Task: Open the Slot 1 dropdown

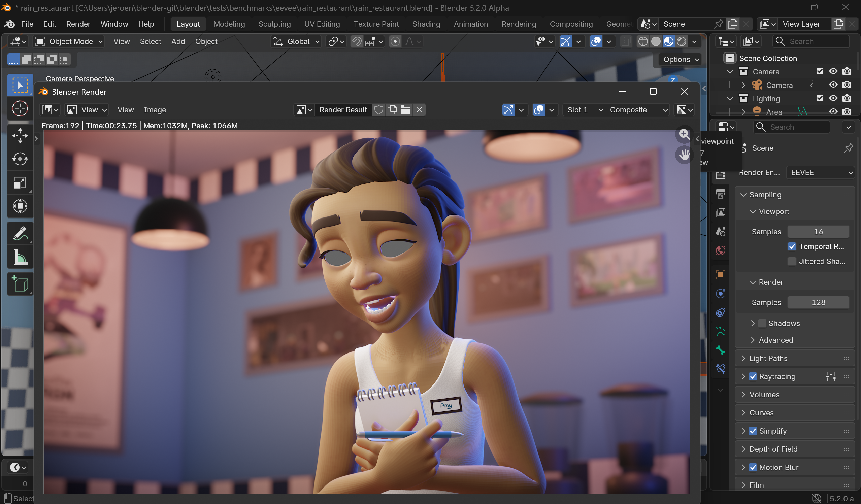Action: pos(584,110)
